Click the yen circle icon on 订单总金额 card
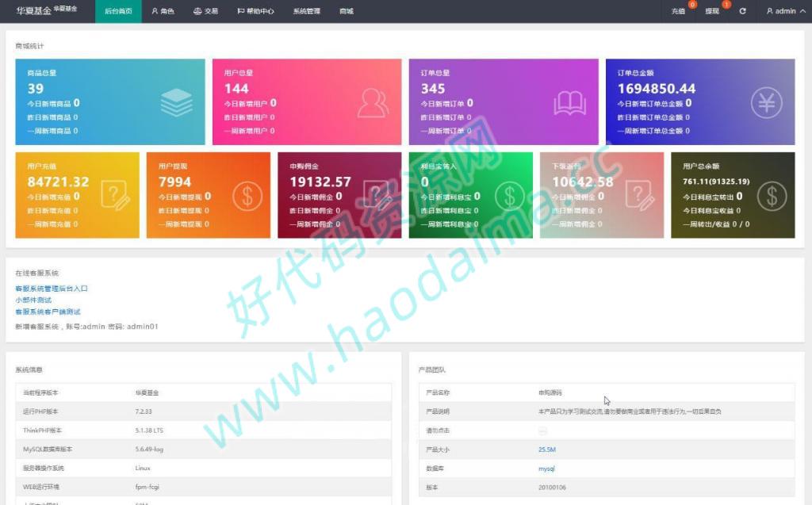 pos(767,102)
